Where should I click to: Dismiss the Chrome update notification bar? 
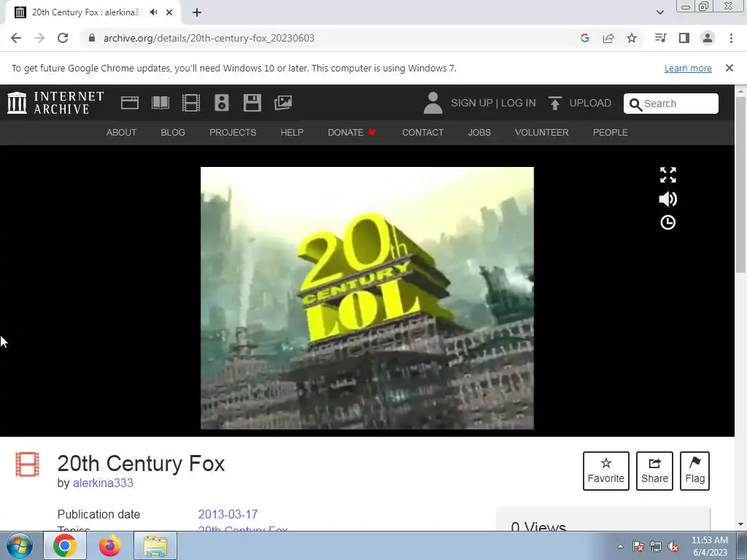[729, 68]
